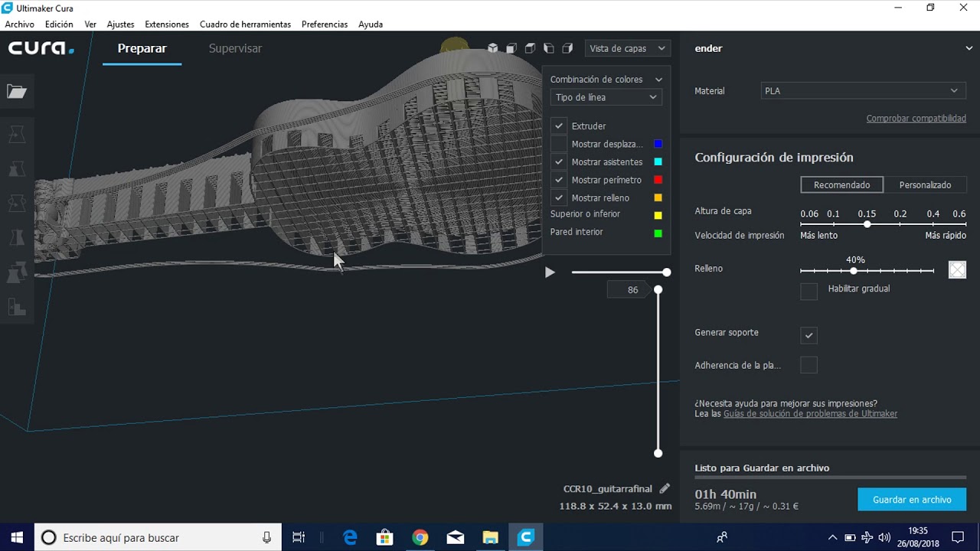Image resolution: width=980 pixels, height=551 pixels.
Task: Select the Rotate tool in sidebar
Action: click(x=17, y=204)
